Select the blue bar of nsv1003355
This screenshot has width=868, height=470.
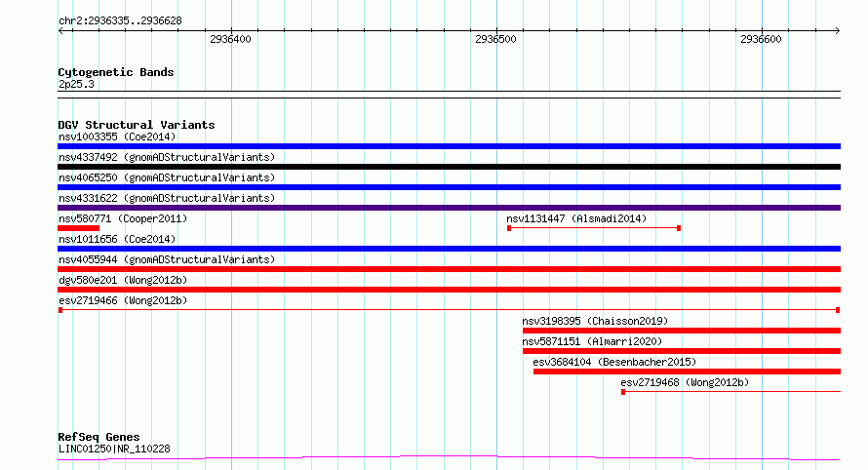pyautogui.click(x=449, y=146)
